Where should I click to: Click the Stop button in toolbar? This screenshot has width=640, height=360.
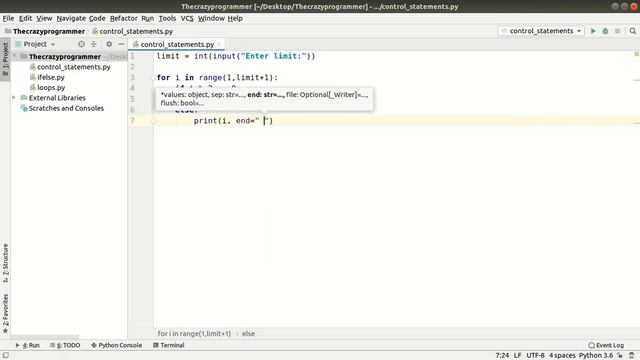[618, 31]
